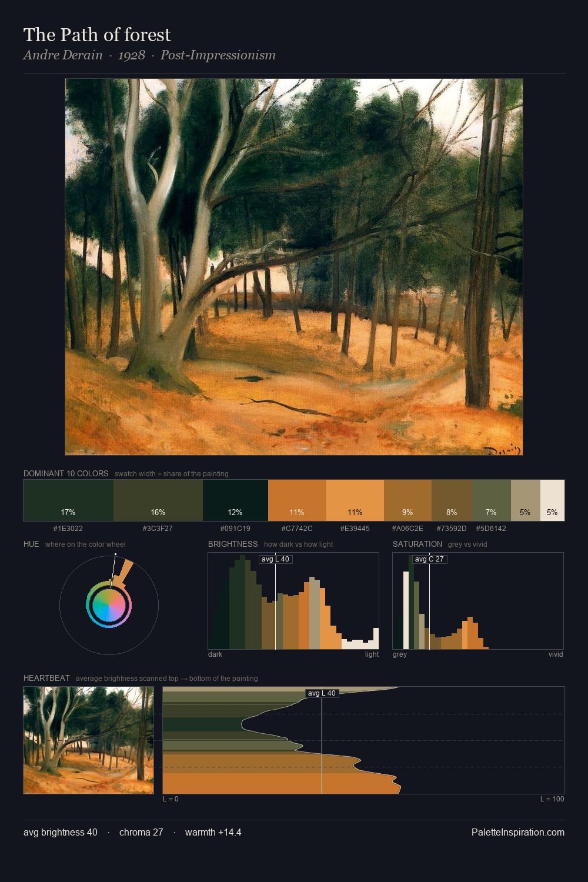Click hex label #A06C2E
The height and width of the screenshot is (882, 588).
coord(407,529)
